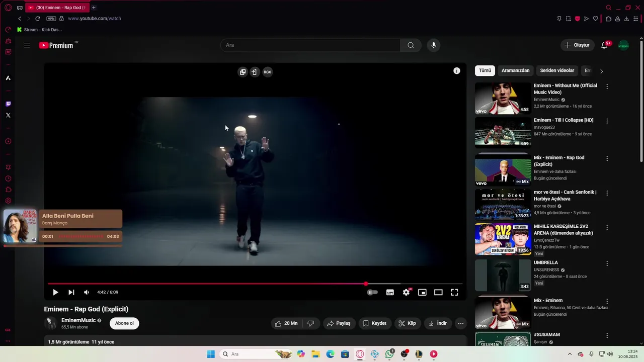
Task: Open Windows Start menu
Action: pos(211,354)
